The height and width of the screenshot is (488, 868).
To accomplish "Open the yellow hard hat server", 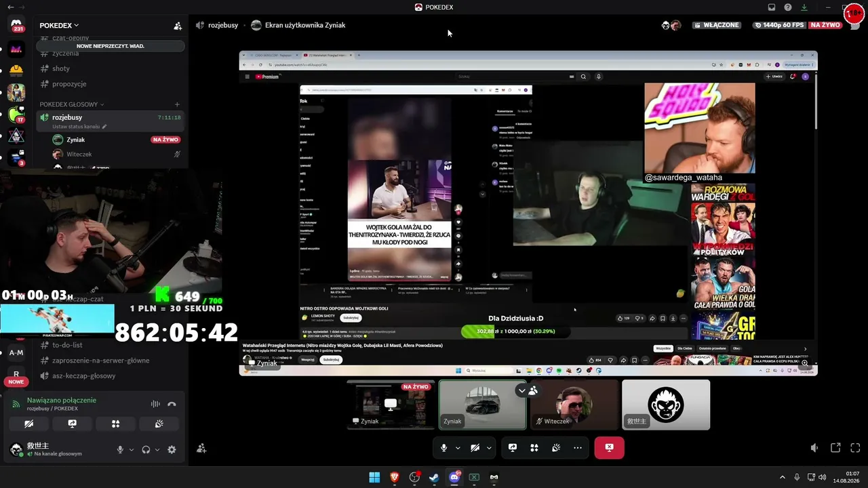I will 16,70.
